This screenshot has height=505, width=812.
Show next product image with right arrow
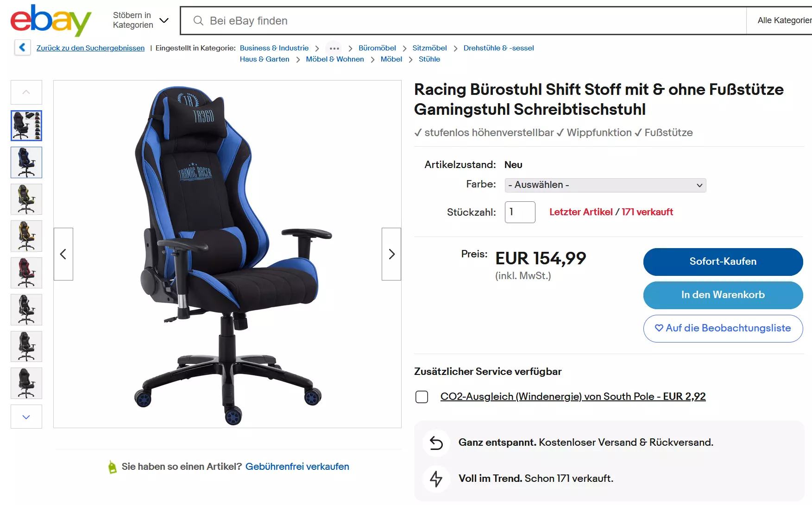391,254
